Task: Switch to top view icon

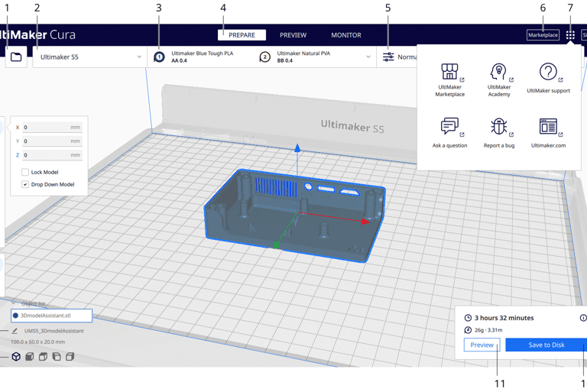Action: point(43,356)
